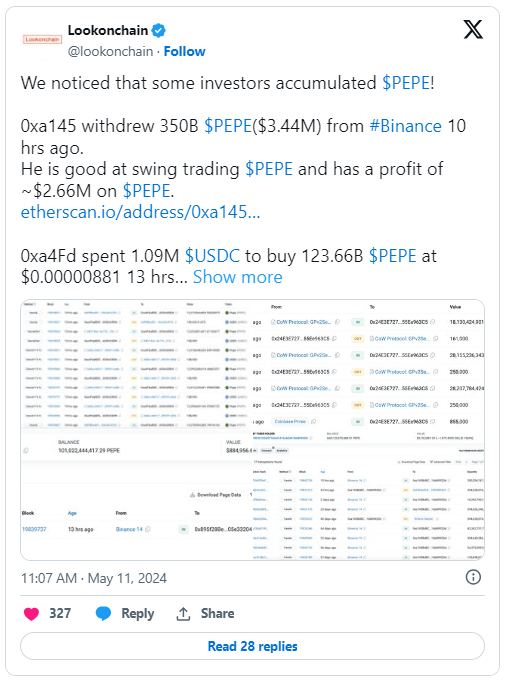This screenshot has height=686, width=510.
Task: Click the Share label
Action: [x=217, y=614]
